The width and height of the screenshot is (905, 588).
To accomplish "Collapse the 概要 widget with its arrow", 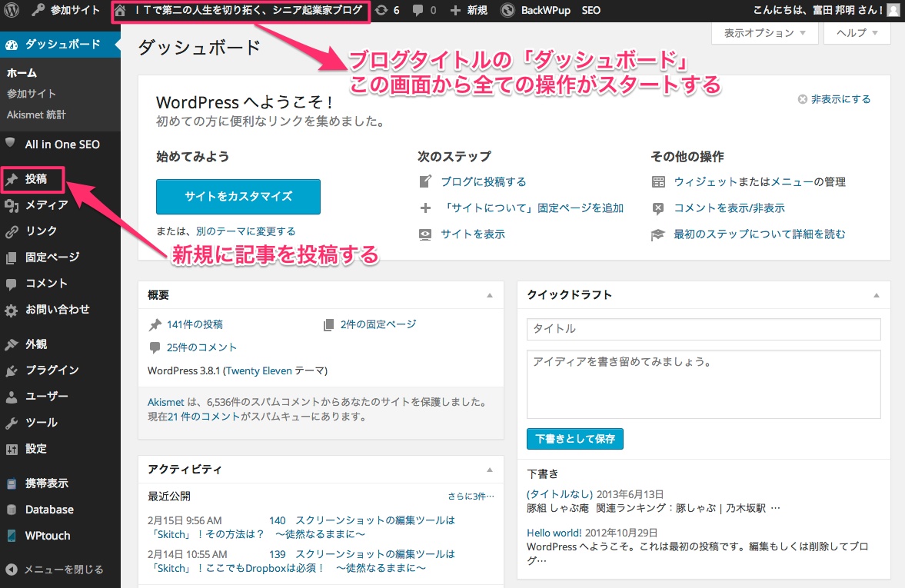I will (x=490, y=295).
